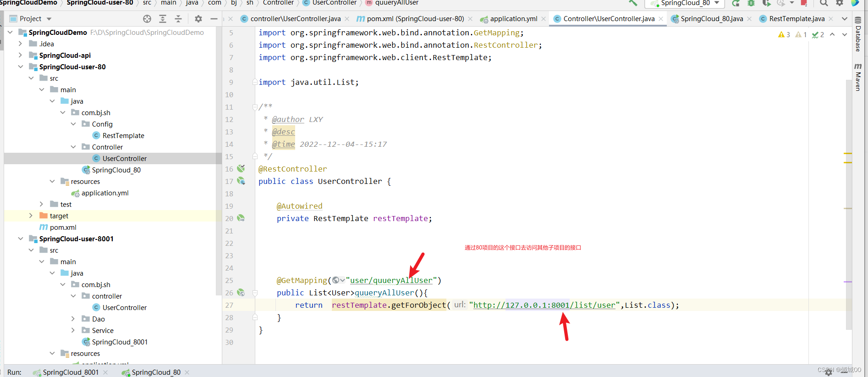Screen dimensions: 868x377
Task: Click the Rerun SpringCloud_80 icon
Action: tap(736, 3)
